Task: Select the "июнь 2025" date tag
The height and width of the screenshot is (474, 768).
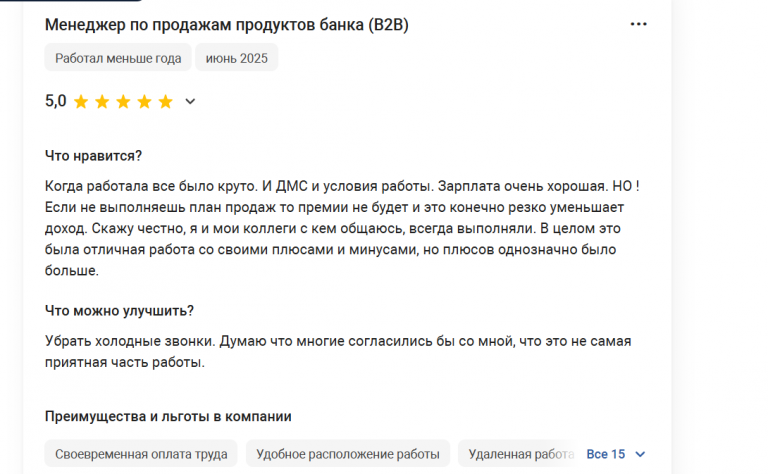Action: pyautogui.click(x=237, y=58)
